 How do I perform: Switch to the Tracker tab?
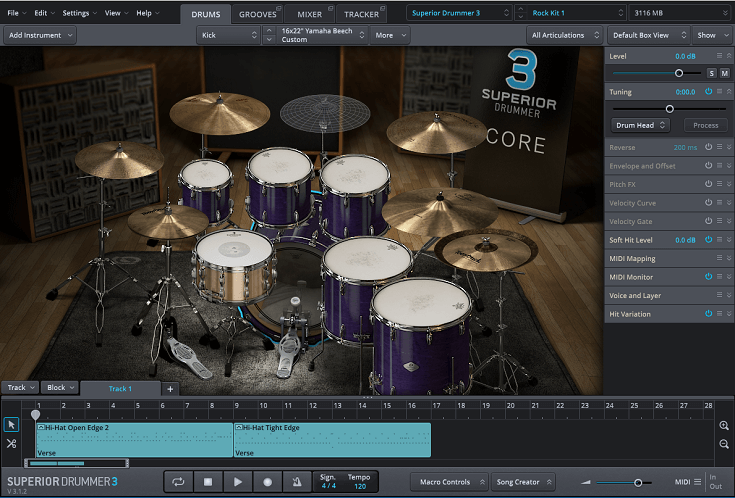[x=361, y=14]
